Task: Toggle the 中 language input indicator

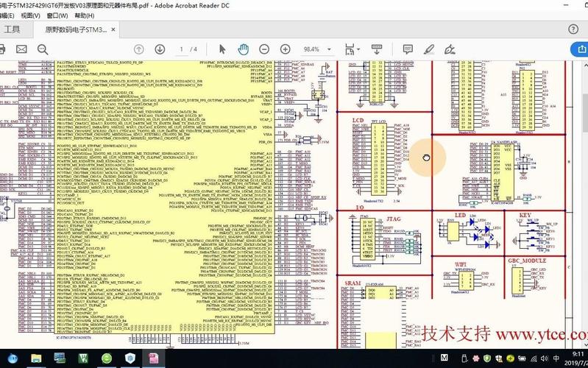Action: tap(556, 358)
